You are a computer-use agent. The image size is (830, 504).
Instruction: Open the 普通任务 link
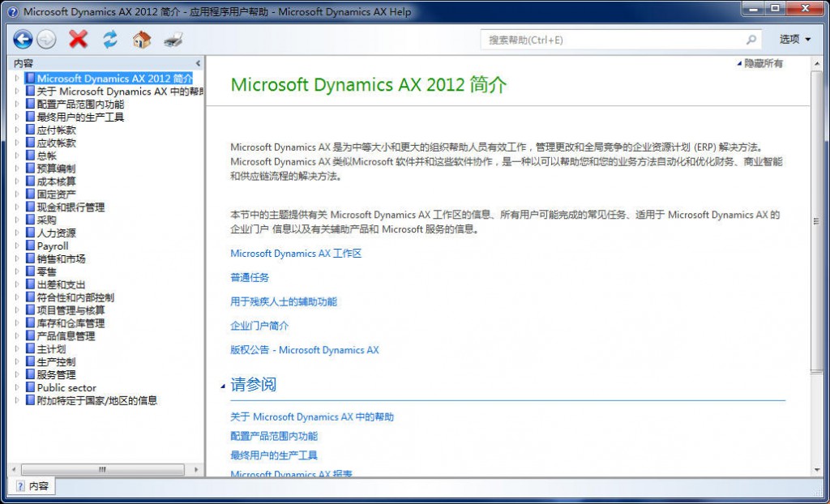click(250, 277)
